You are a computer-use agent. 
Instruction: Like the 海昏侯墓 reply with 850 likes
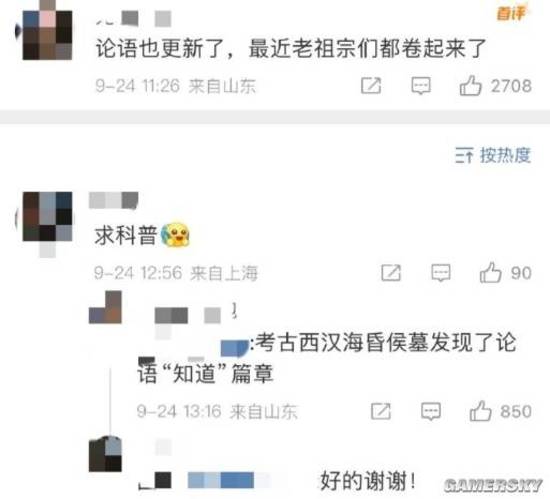[480, 411]
